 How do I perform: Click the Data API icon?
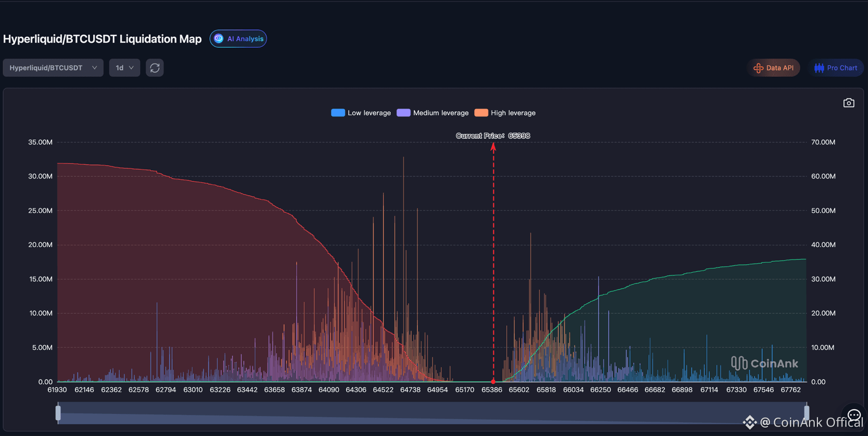point(758,68)
